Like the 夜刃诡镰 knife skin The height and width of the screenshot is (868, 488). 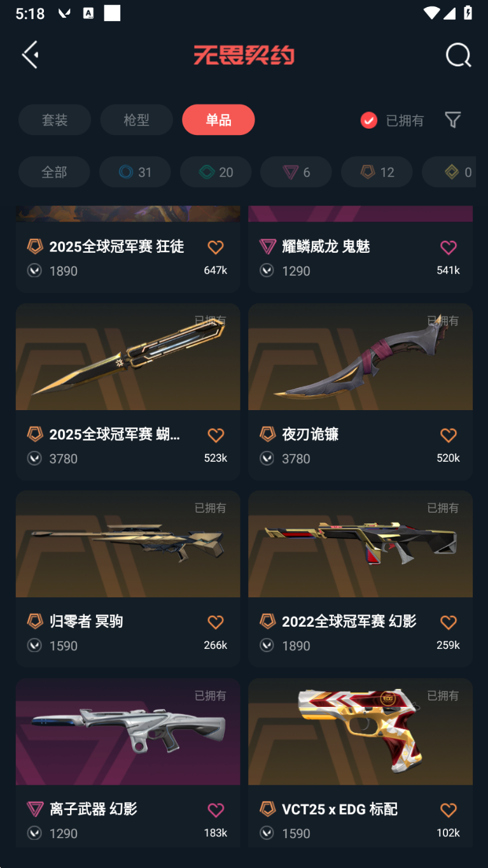449,435
